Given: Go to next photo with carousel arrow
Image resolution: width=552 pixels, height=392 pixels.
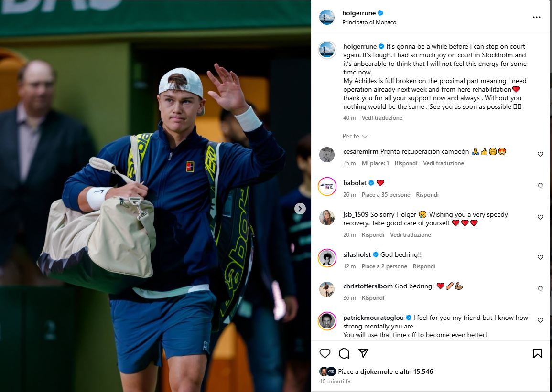Looking at the screenshot, I should 300,209.
